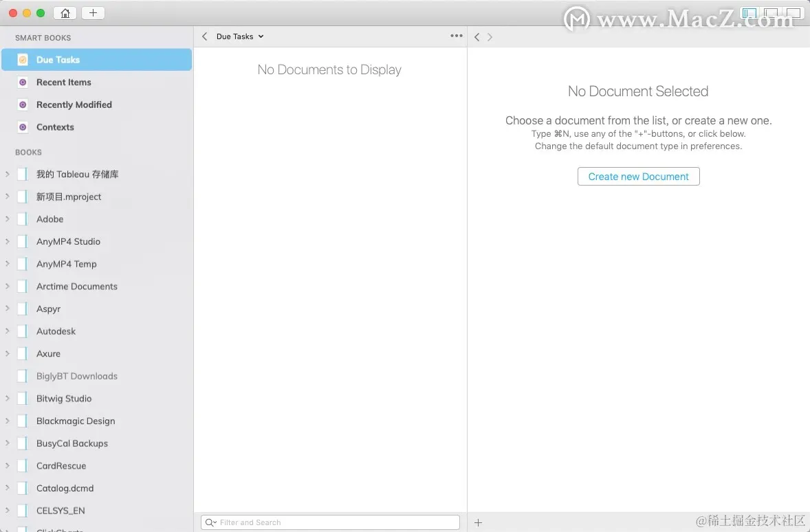Open the three-dots menu in the document list

click(x=456, y=36)
